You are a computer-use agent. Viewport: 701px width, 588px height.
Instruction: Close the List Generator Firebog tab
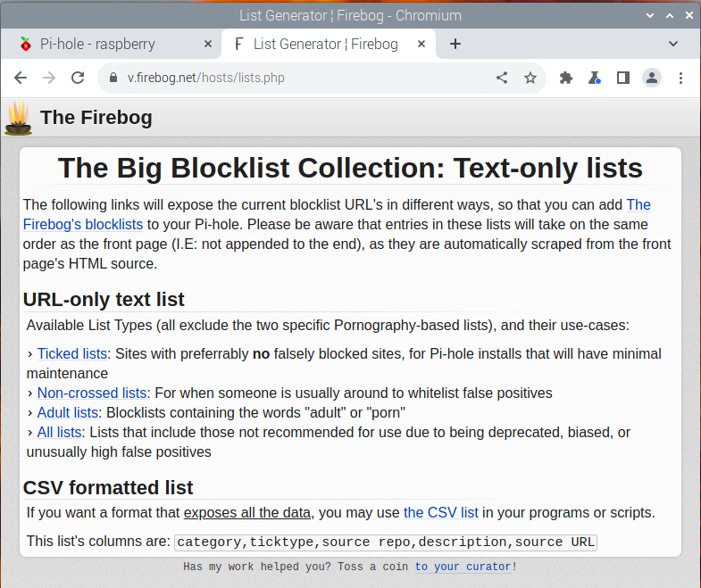[421, 44]
